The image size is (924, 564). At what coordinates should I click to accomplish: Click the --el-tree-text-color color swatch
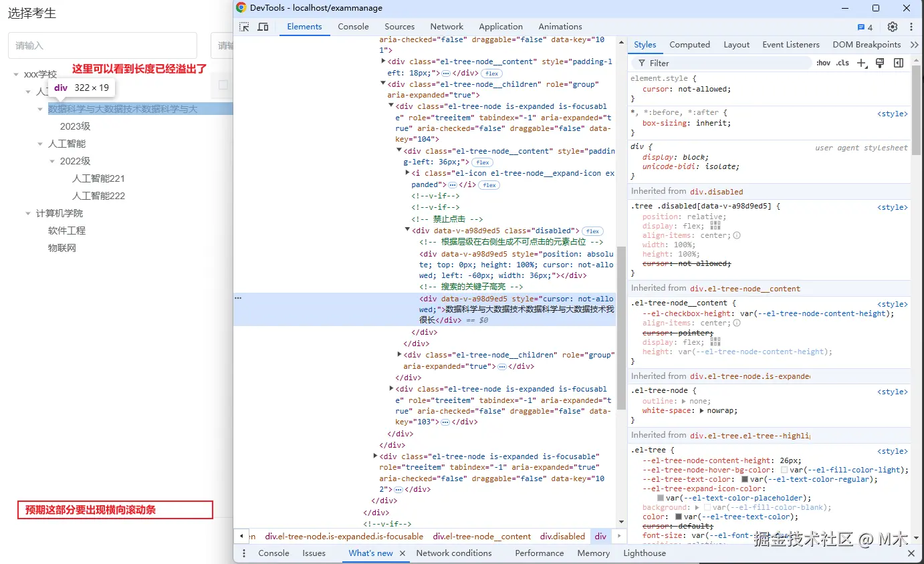[744, 479]
